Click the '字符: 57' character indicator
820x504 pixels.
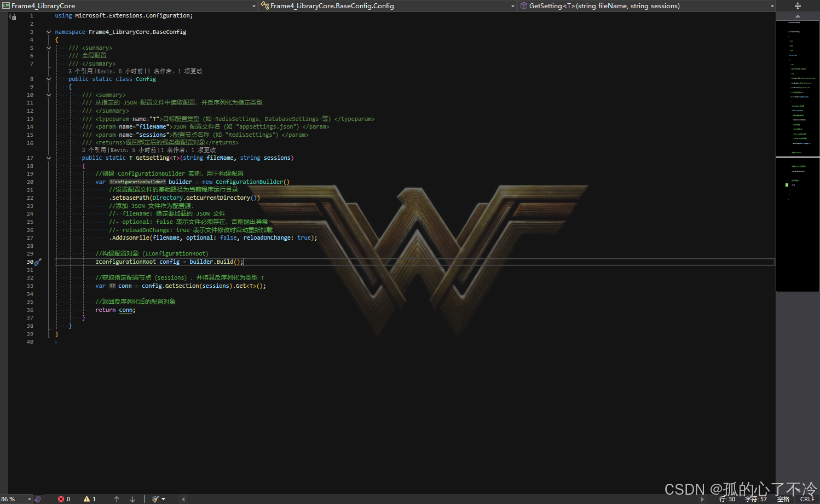click(x=756, y=499)
